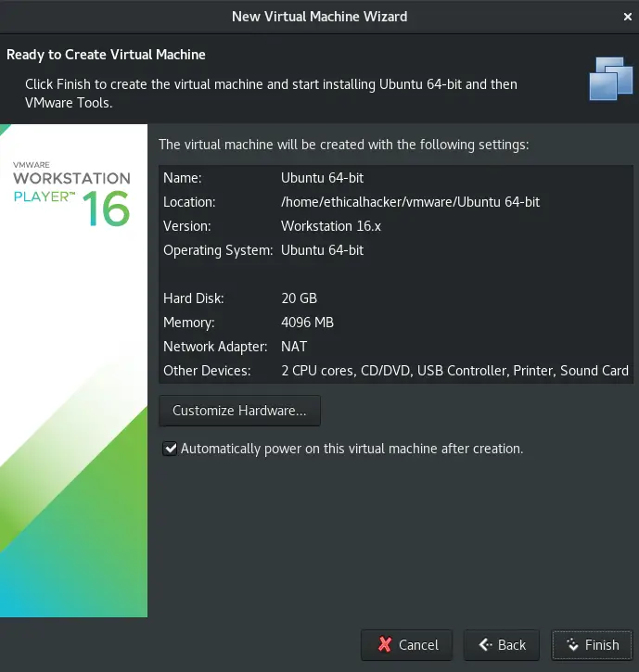
Task: Select the Memory value 4096 MB
Action: point(307,323)
